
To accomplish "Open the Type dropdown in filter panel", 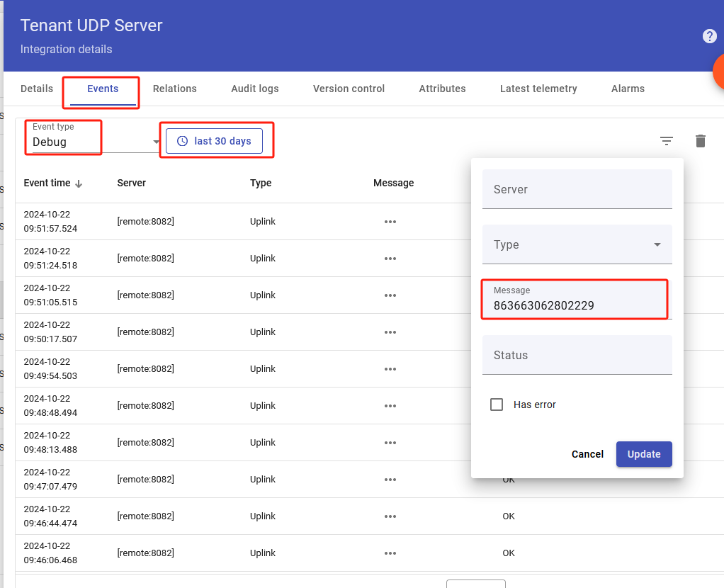I will (577, 244).
